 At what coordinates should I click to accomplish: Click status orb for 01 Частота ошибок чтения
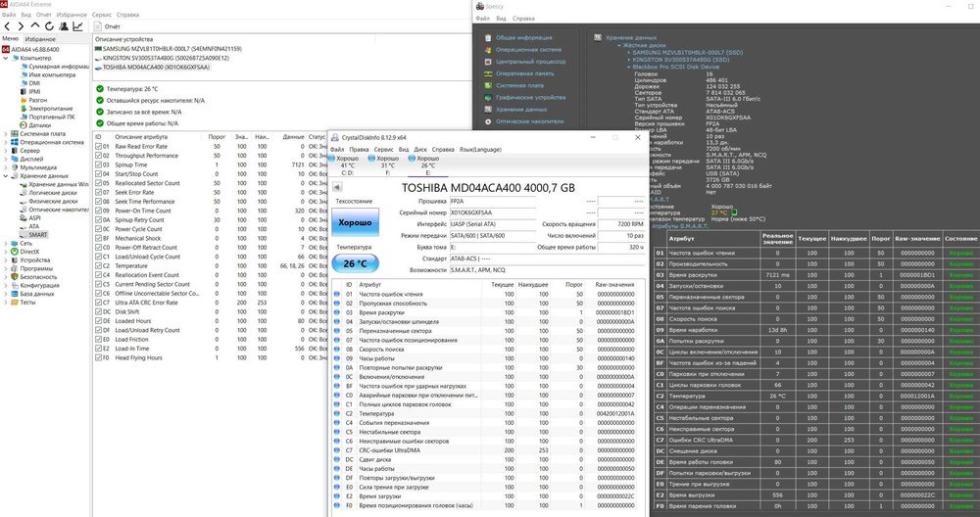(x=337, y=294)
